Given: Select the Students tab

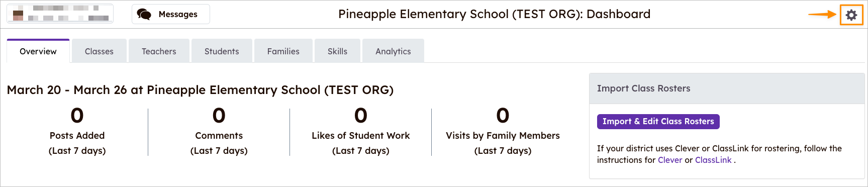Looking at the screenshot, I should coord(222,51).
